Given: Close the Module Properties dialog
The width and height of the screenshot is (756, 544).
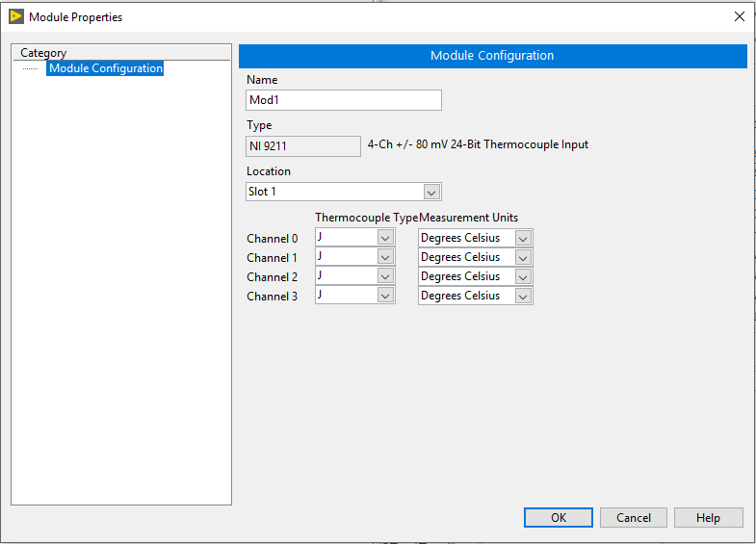Looking at the screenshot, I should point(739,16).
